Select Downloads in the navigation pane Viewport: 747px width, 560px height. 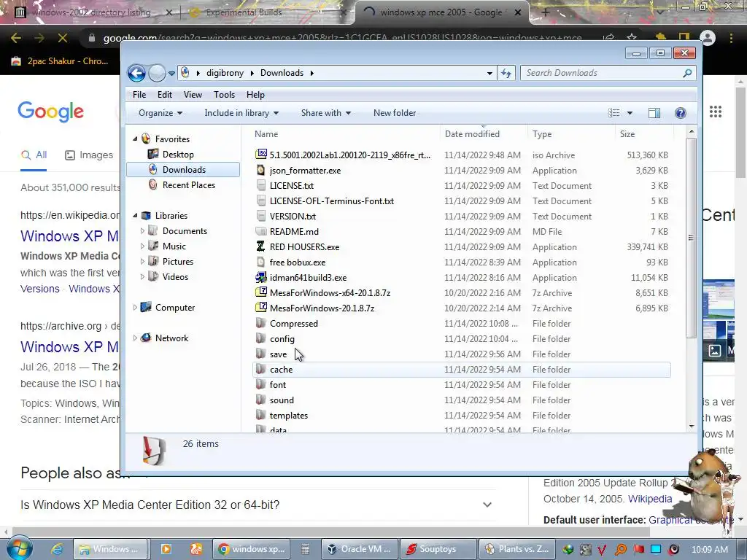(183, 169)
